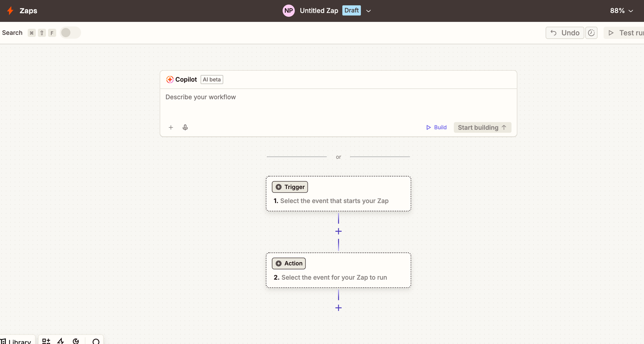Click the Build mode link in Copilot
Image resolution: width=644 pixels, height=344 pixels.
click(437, 127)
